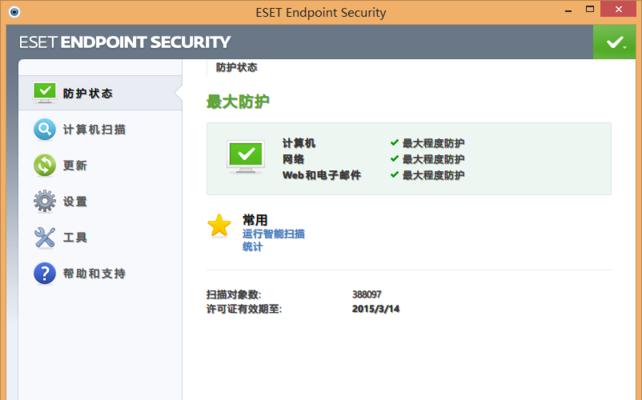Open the 防护状态 sidebar menu item
Screen dimensions: 642x400
pyautogui.click(x=100, y=93)
